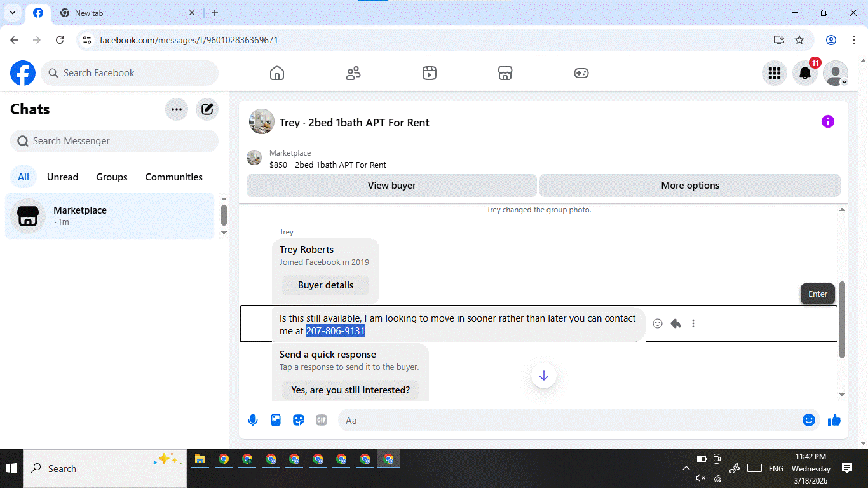Send a voice clip microphone icon
This screenshot has width=868, height=488.
253,420
